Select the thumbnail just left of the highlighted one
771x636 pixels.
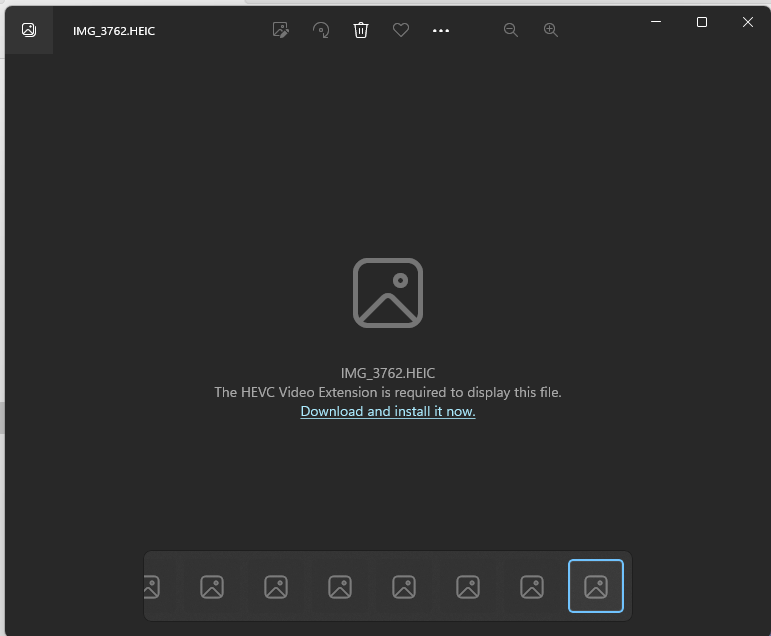pos(532,586)
